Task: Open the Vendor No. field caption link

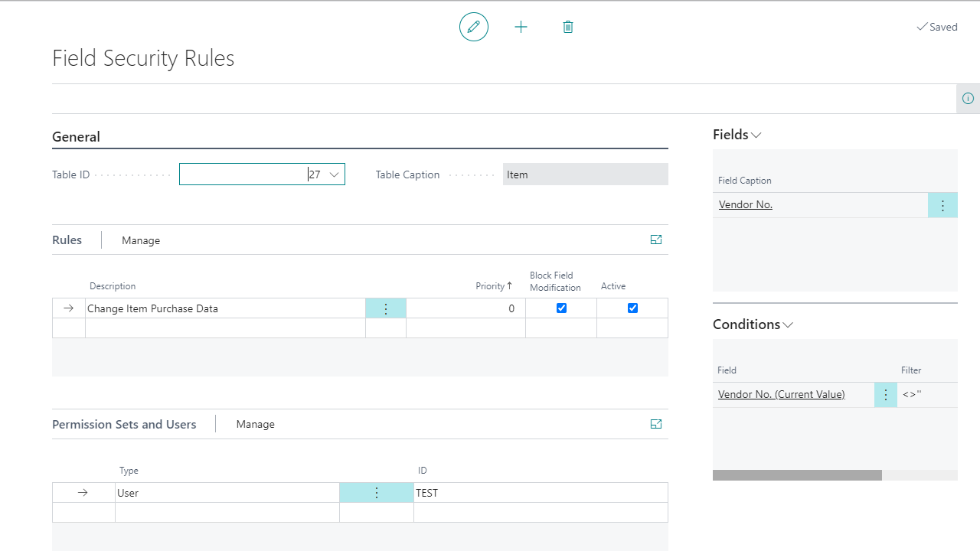Action: [x=746, y=205]
